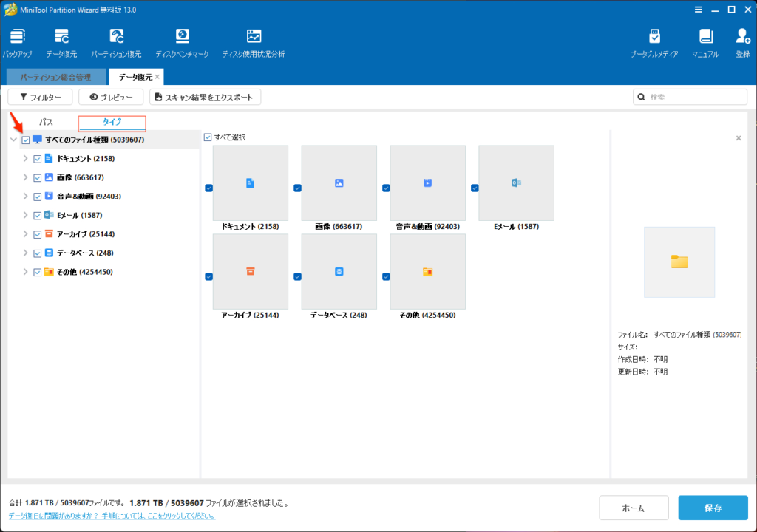Expand the 音声&動画 tree node
The image size is (757, 532).
(x=25, y=197)
